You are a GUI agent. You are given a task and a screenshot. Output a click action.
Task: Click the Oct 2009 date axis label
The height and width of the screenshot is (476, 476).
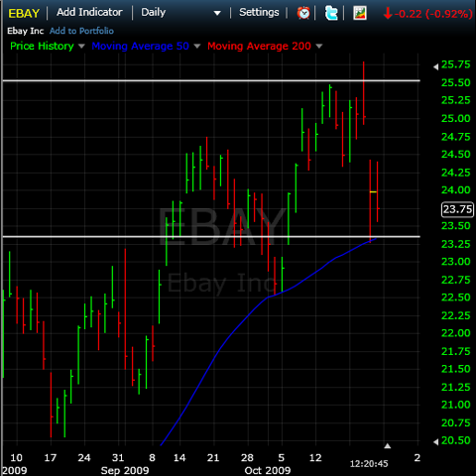268,470
